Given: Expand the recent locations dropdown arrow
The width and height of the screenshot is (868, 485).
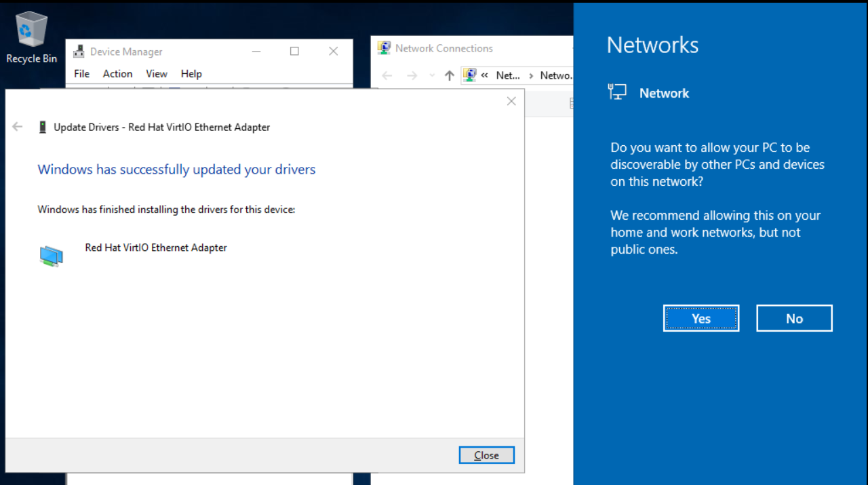Looking at the screenshot, I should pos(431,76).
